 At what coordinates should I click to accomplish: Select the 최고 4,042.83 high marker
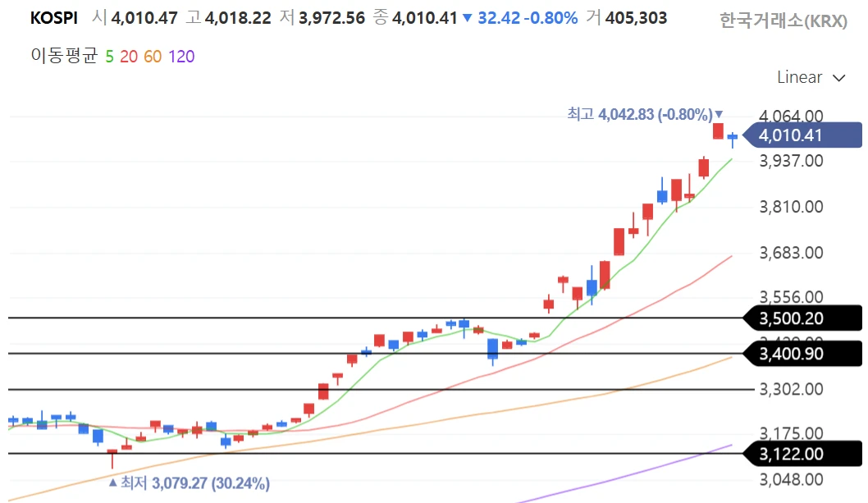[645, 114]
